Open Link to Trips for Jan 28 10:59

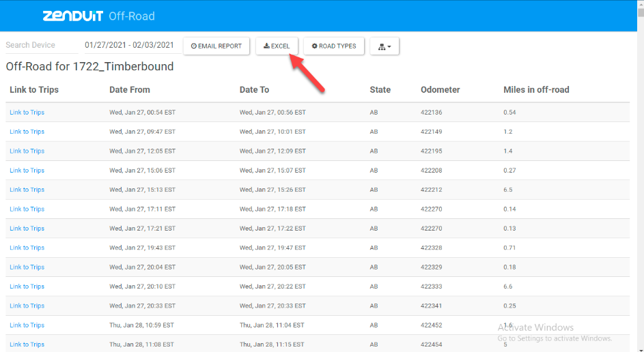tap(27, 325)
